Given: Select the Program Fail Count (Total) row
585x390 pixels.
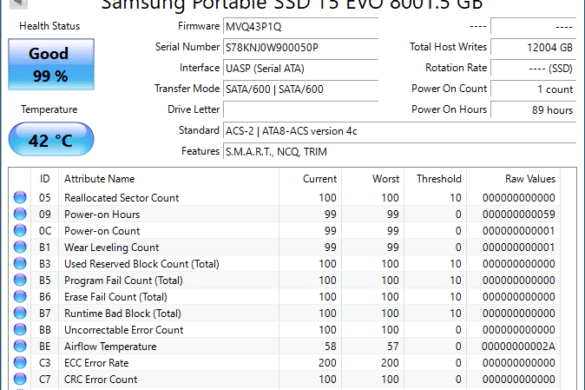Looking at the screenshot, I should [284, 280].
